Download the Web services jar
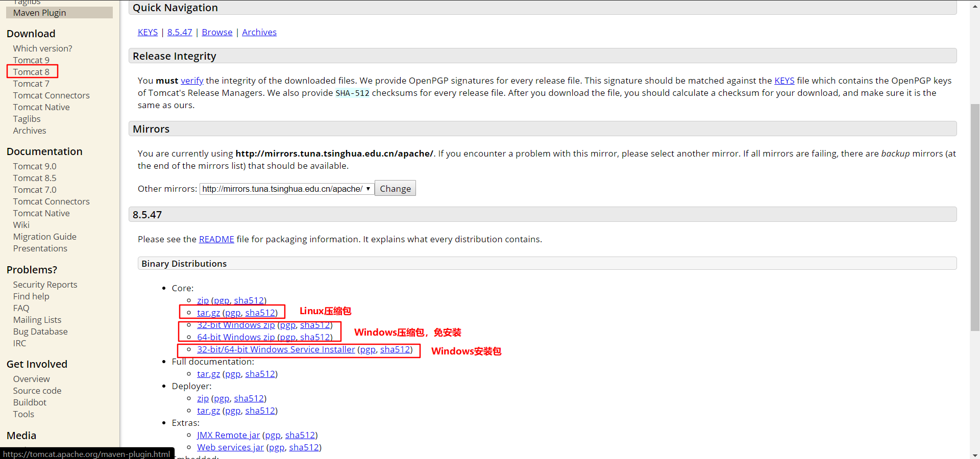The image size is (980, 459). point(231,447)
